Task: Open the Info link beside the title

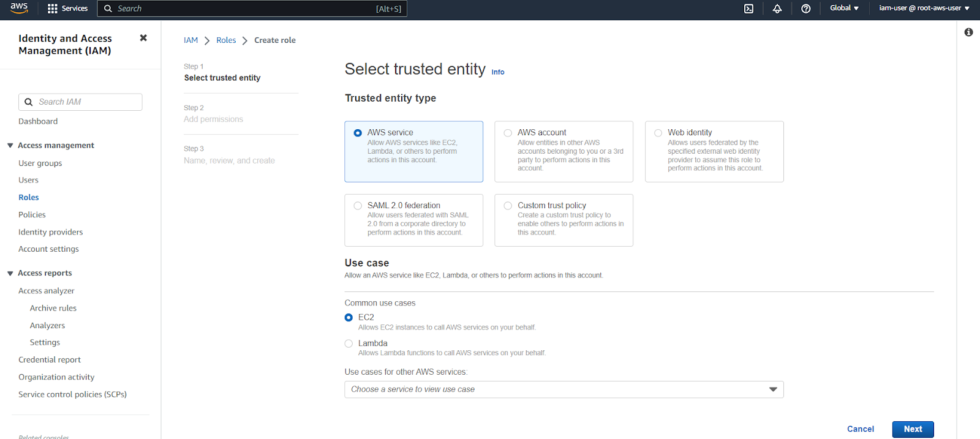Action: tap(498, 72)
